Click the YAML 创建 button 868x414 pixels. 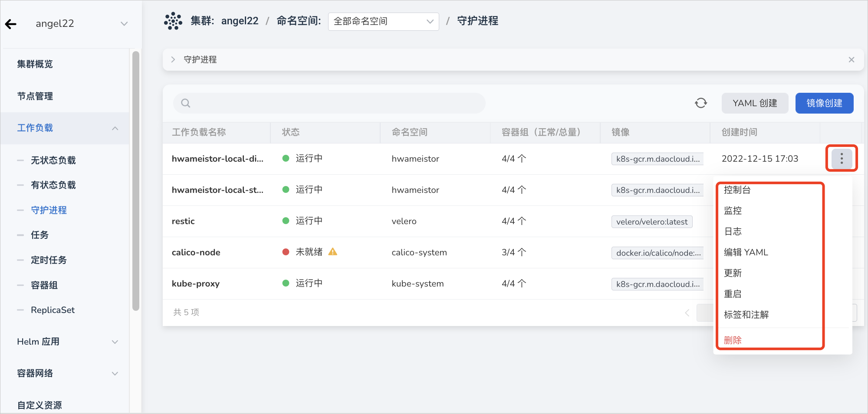(755, 103)
